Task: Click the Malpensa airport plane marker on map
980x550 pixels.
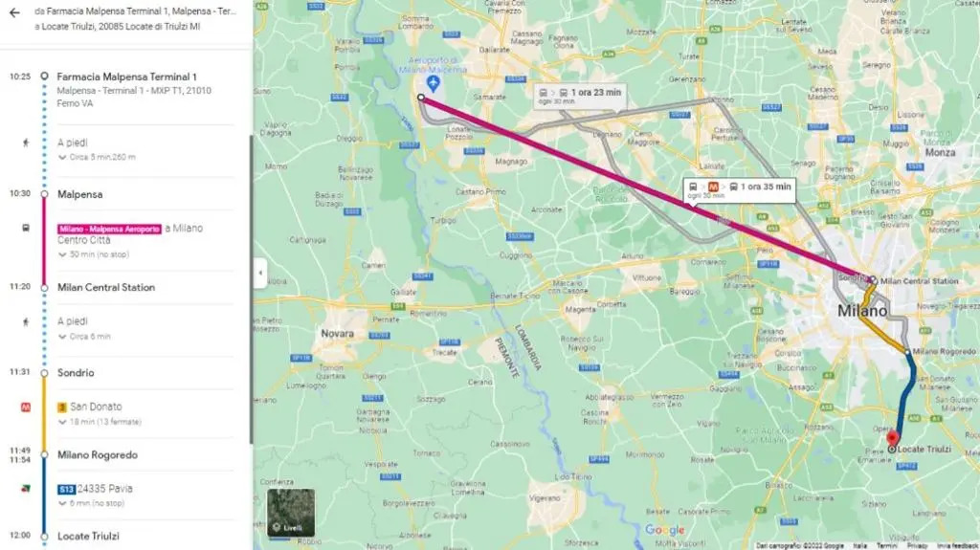Action: pyautogui.click(x=434, y=83)
